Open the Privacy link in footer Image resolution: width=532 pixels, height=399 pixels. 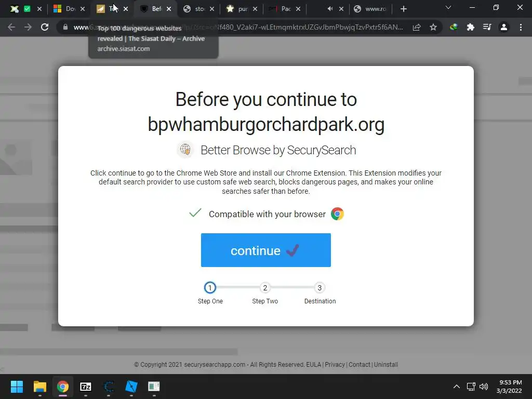click(x=335, y=364)
